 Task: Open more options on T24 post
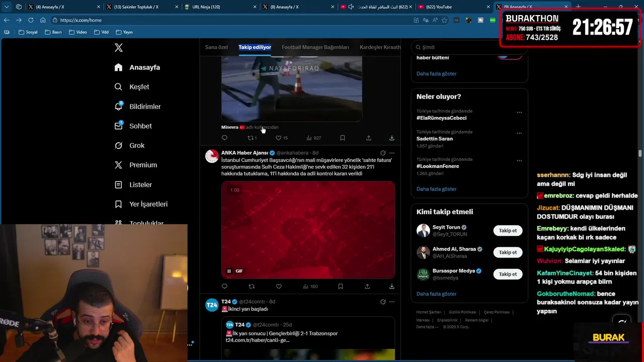point(392,302)
